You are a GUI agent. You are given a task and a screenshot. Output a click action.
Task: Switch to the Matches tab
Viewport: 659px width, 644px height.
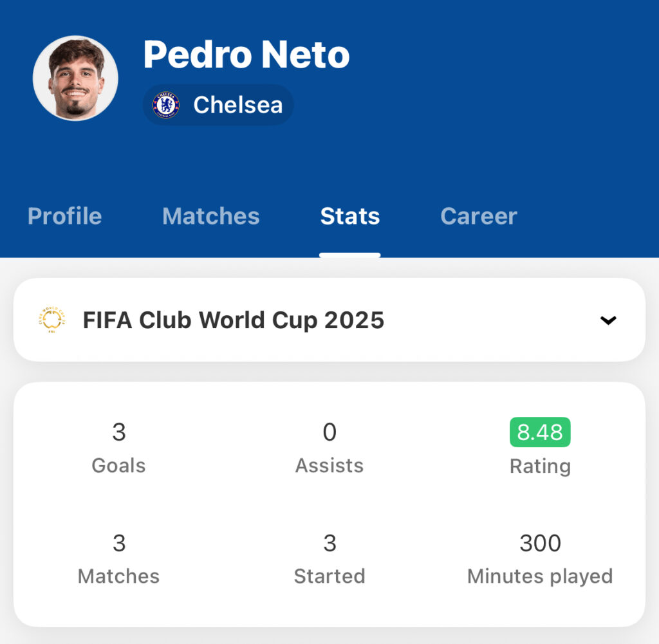tap(211, 216)
